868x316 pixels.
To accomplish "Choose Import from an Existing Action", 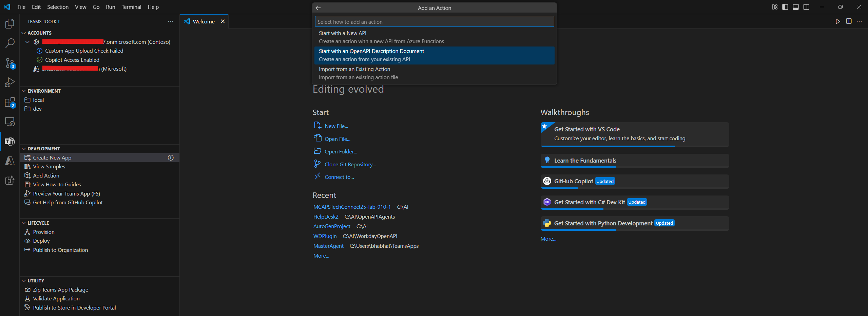I will (x=434, y=73).
